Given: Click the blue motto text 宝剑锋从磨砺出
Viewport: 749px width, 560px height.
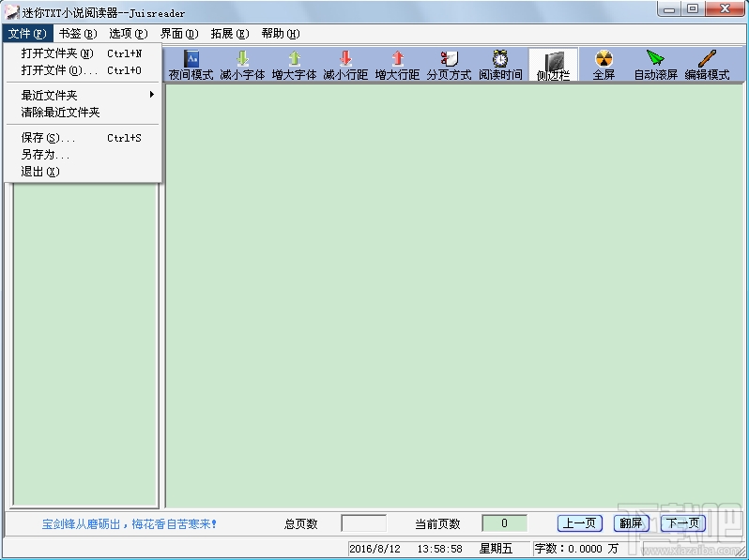Looking at the screenshot, I should (x=82, y=524).
